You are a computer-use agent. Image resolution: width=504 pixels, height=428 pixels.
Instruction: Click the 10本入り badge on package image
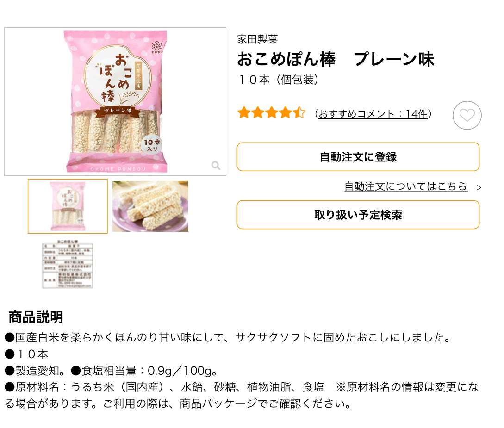pos(151,145)
